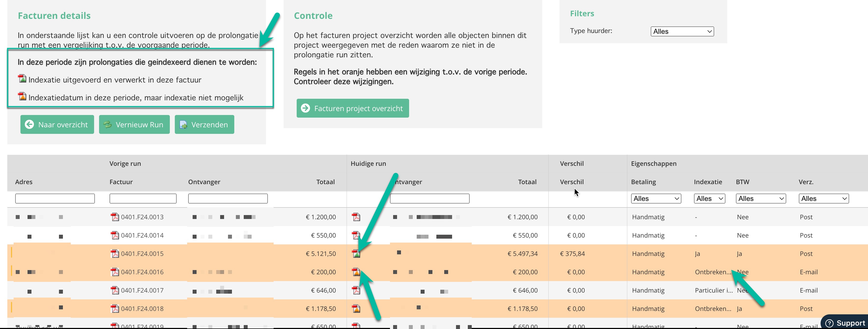Open current run PDF icon in row 0401.F24.0017
Image resolution: width=868 pixels, height=329 pixels.
point(356,290)
